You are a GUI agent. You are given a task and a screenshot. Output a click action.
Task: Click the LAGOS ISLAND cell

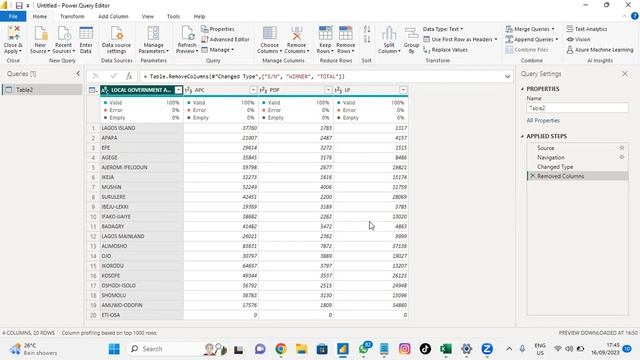(x=141, y=128)
